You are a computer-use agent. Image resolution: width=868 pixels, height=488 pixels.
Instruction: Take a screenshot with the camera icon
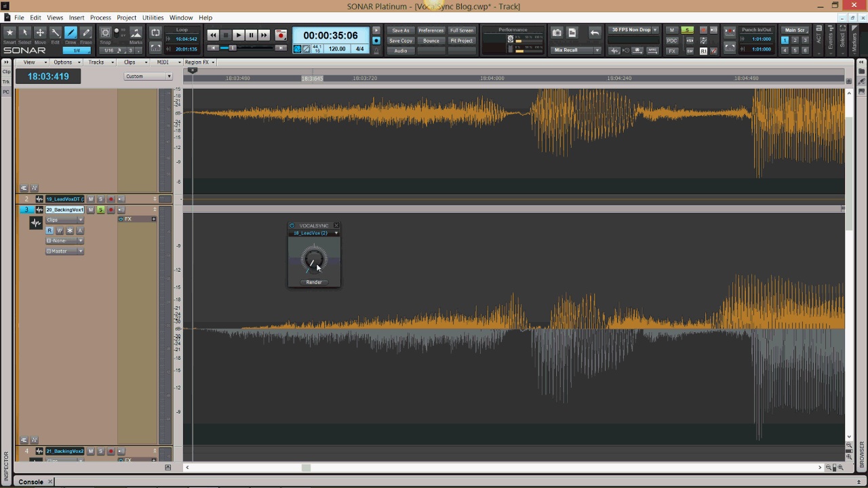[x=557, y=33]
